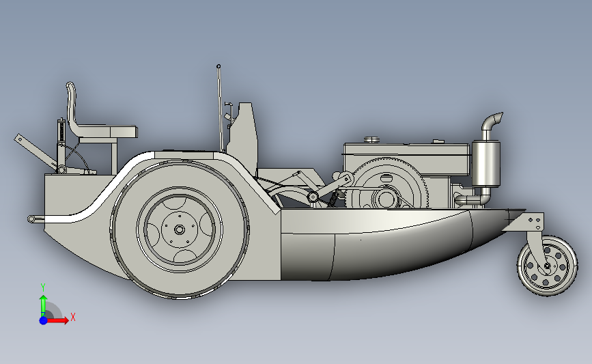592x364 pixels.
Task: Select the rear tow hitch tube end
Action: pos(31,219)
